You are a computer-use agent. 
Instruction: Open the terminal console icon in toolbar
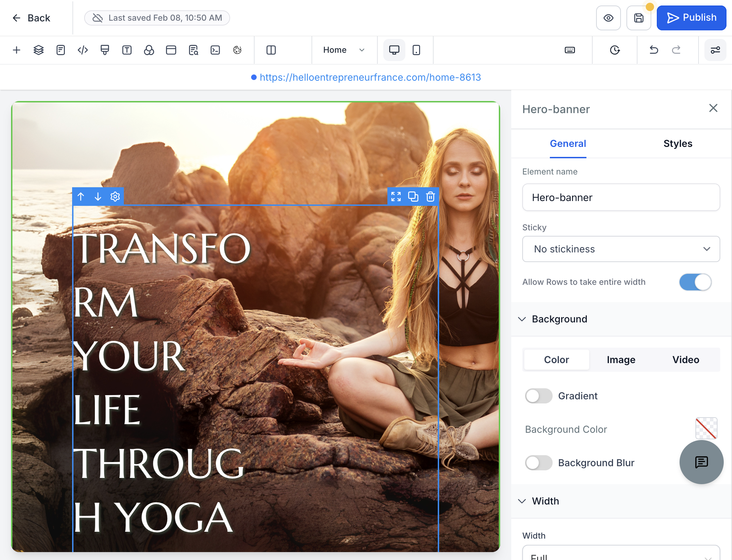215,50
